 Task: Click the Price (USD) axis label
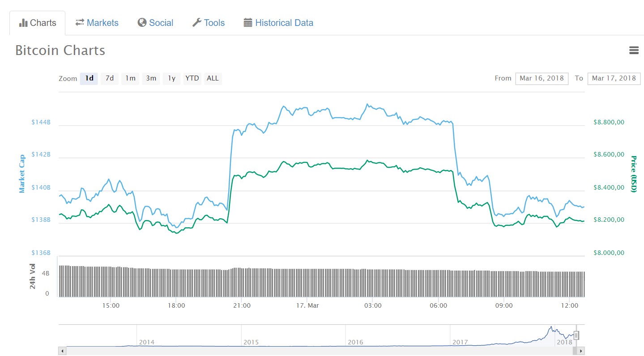point(633,174)
